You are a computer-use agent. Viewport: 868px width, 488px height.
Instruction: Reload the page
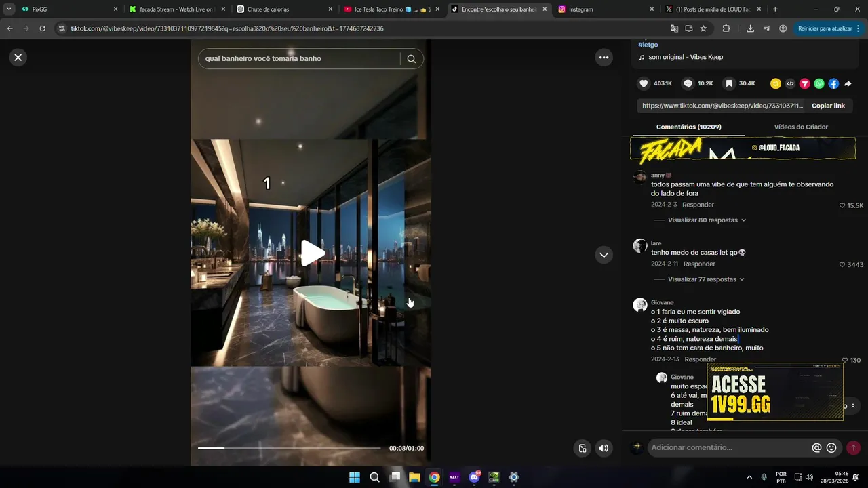(x=42, y=28)
